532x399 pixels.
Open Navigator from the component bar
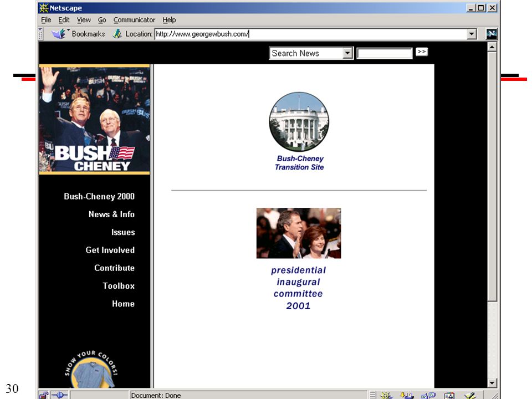point(386,396)
